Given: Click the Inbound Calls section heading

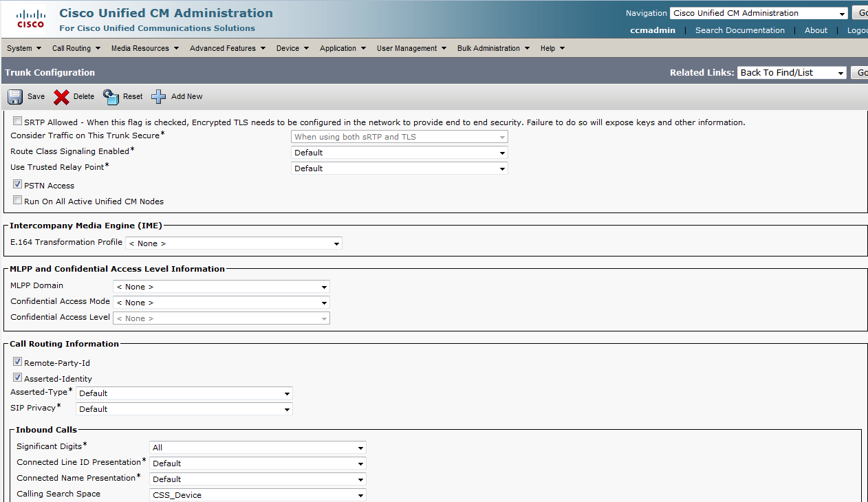Looking at the screenshot, I should pyautogui.click(x=47, y=430).
